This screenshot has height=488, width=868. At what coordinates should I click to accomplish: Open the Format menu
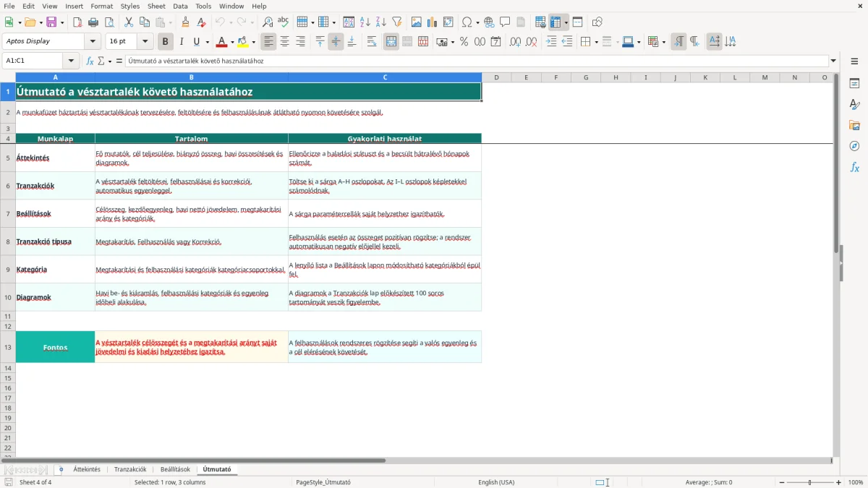point(101,6)
